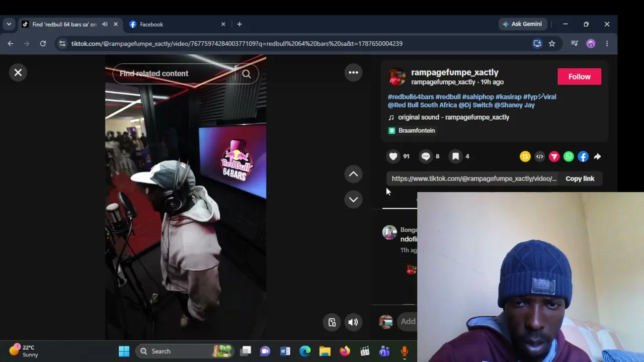Bookmark this page with the star
The width and height of the screenshot is (644, 362).
click(552, 44)
